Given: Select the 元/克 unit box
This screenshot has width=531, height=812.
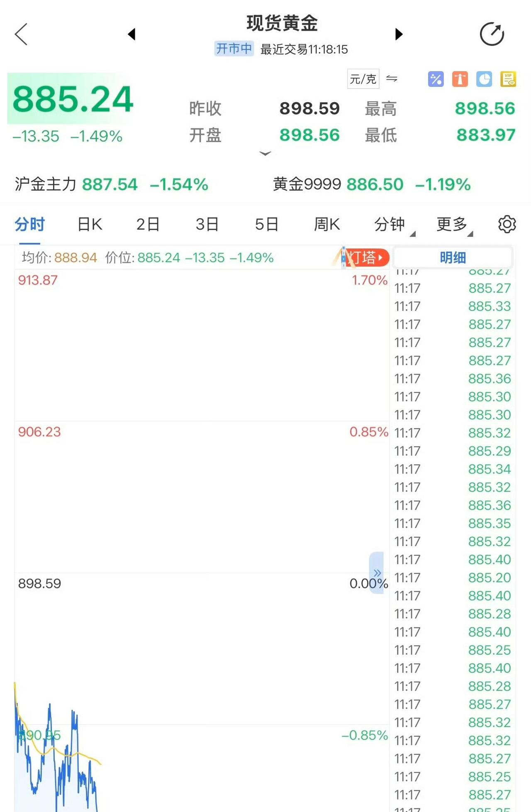Looking at the screenshot, I should 363,79.
